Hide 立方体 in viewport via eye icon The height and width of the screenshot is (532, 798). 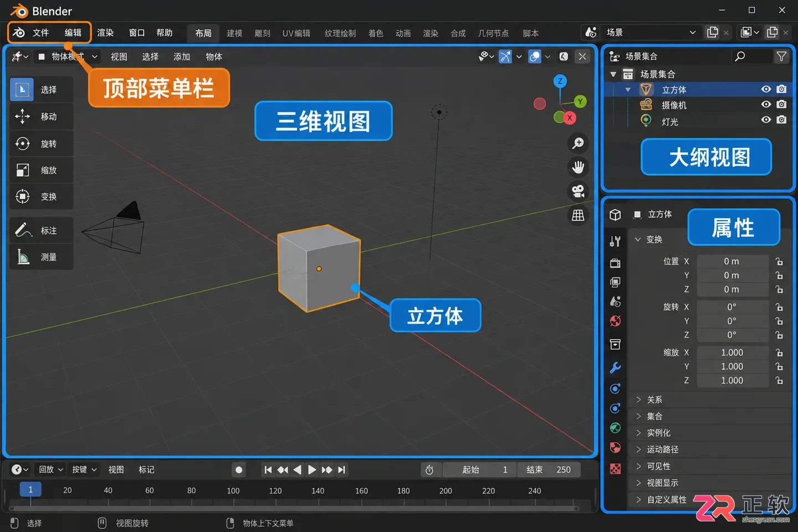(x=766, y=89)
